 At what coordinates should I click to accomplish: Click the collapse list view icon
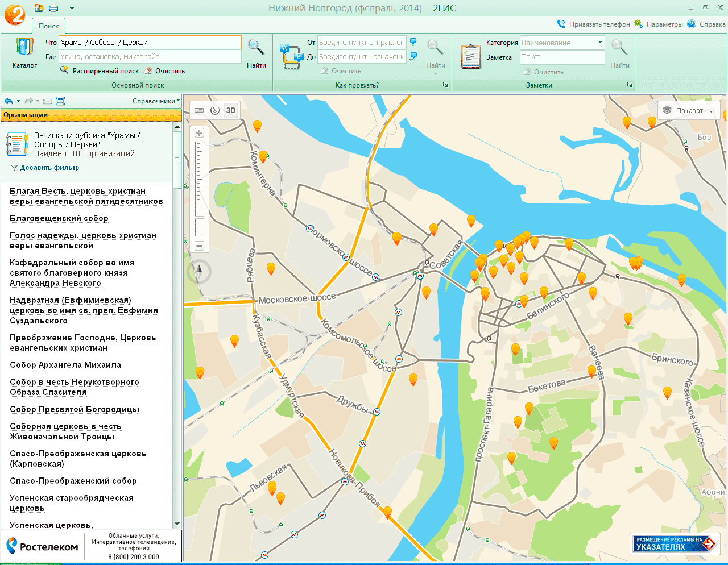(48, 101)
